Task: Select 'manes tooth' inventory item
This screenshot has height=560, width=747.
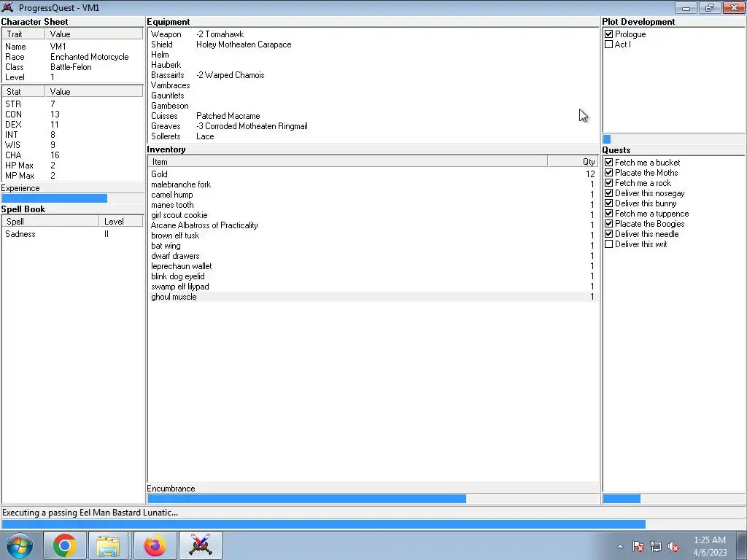Action: [x=373, y=205]
